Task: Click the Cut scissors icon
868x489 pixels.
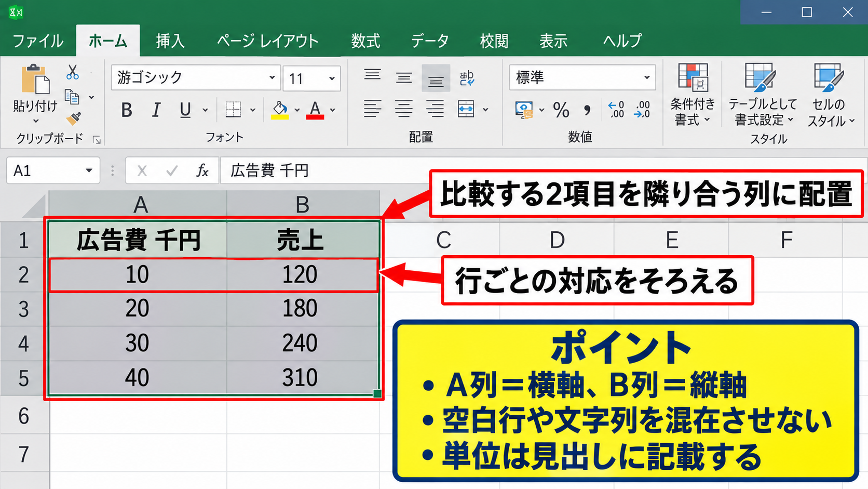Action: (x=73, y=72)
